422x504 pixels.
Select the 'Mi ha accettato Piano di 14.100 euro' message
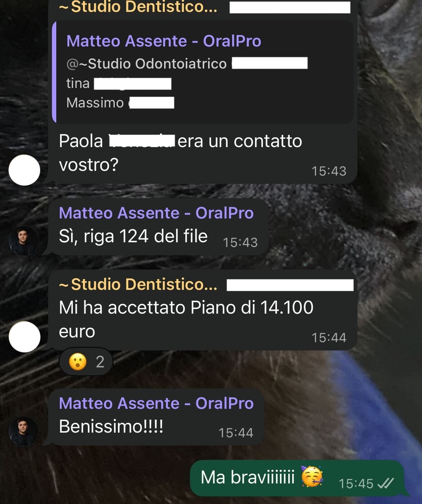(x=203, y=310)
